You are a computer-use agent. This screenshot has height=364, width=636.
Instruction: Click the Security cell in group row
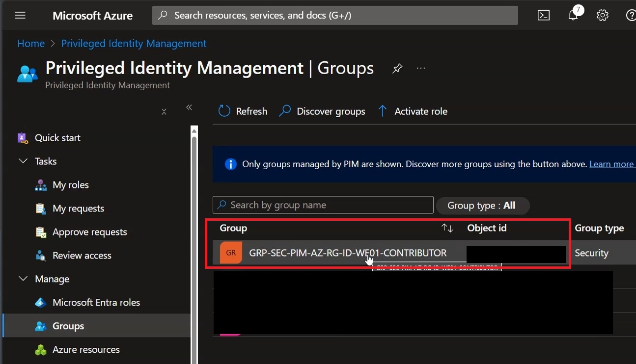coord(591,253)
